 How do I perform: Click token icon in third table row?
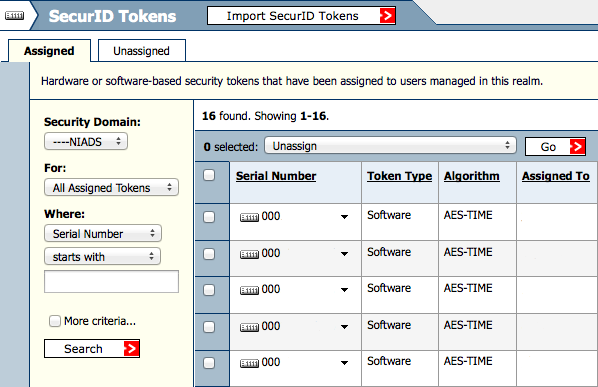[x=249, y=291]
